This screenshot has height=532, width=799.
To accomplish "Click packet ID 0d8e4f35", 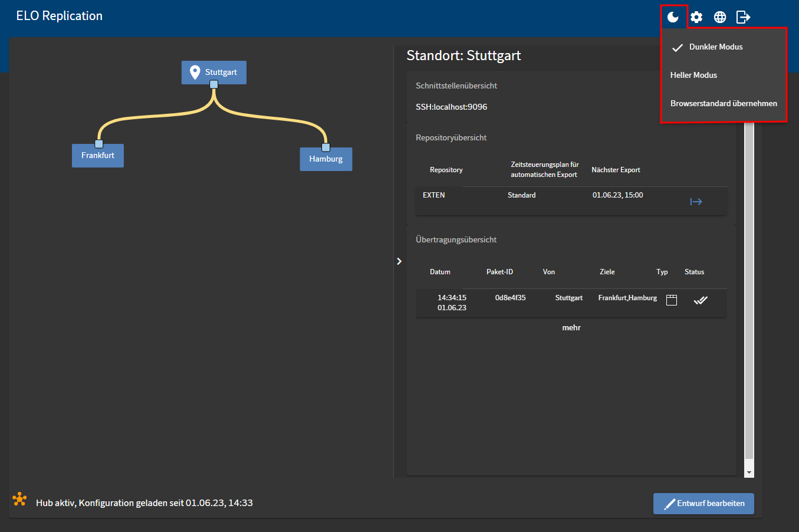I will pyautogui.click(x=511, y=298).
